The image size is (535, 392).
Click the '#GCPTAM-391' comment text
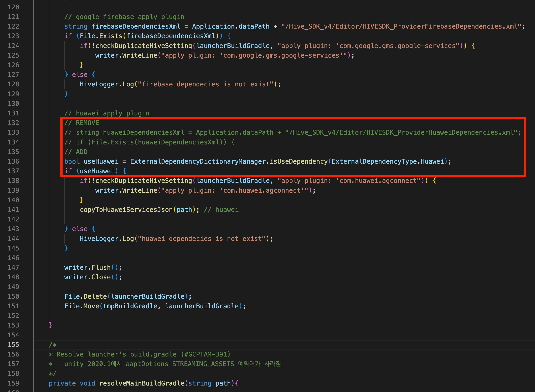point(206,354)
